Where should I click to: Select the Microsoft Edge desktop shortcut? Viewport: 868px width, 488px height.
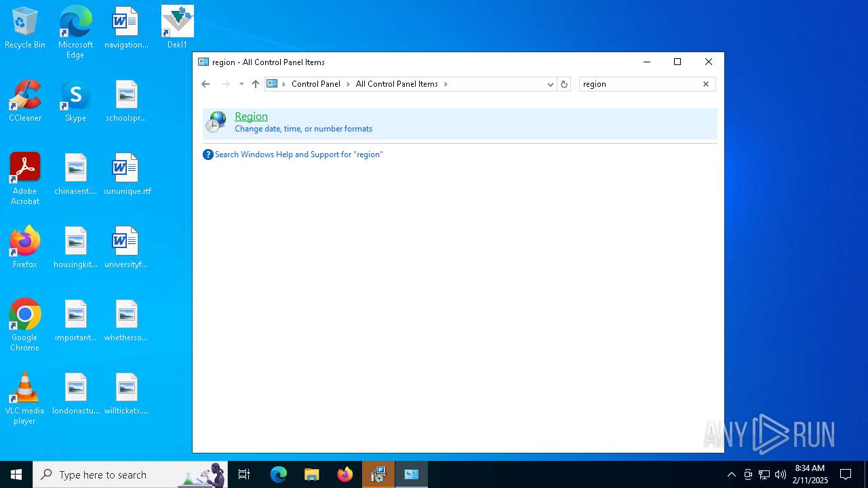point(75,33)
